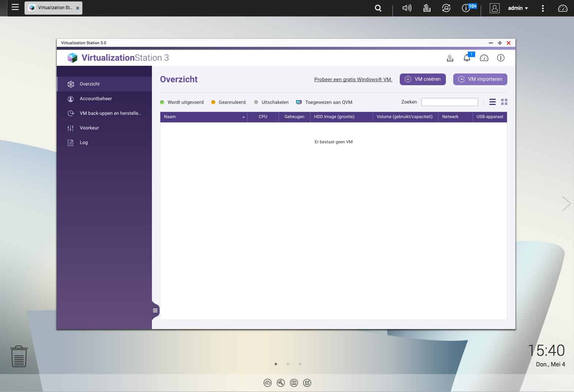Minimize the Virtualization Station window

click(x=491, y=43)
